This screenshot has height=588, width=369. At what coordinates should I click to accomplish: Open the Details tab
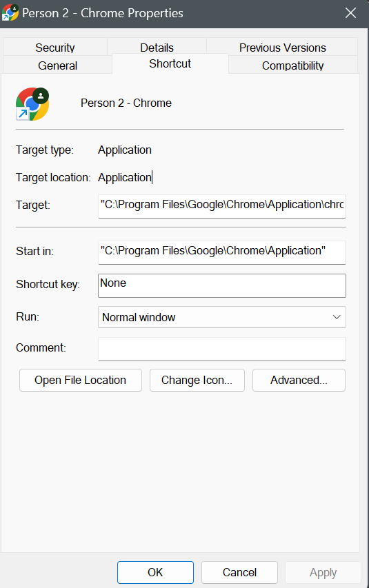point(157,48)
